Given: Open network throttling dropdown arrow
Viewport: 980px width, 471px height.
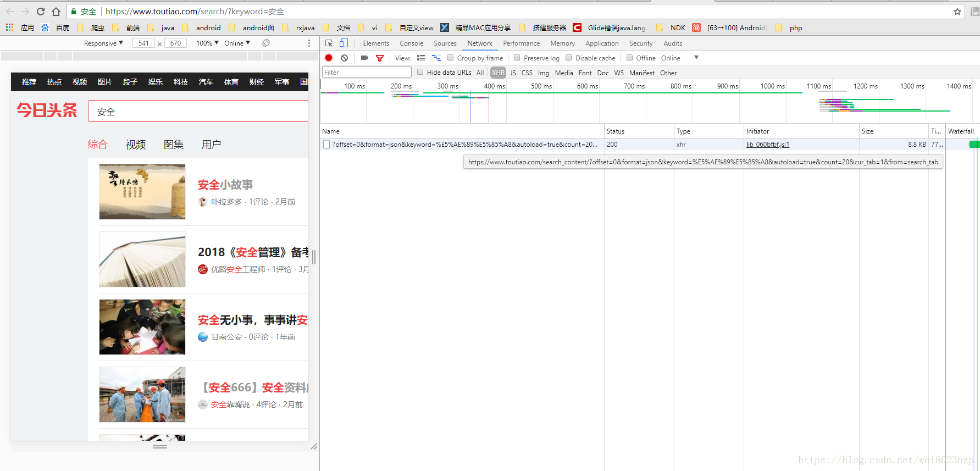Looking at the screenshot, I should coord(696,58).
